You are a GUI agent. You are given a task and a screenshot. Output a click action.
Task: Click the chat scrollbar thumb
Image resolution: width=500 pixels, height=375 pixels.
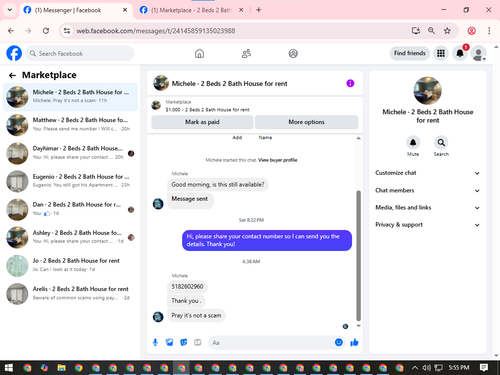click(359, 255)
